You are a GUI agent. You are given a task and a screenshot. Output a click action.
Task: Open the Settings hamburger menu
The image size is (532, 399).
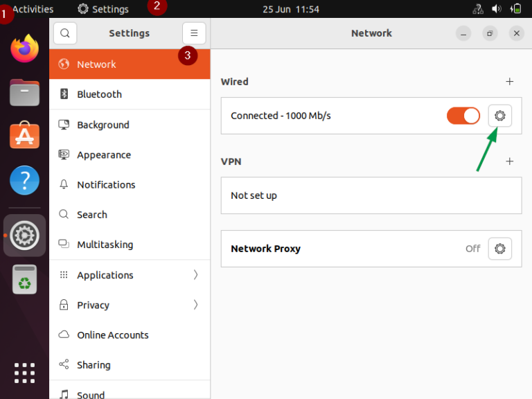click(x=194, y=33)
